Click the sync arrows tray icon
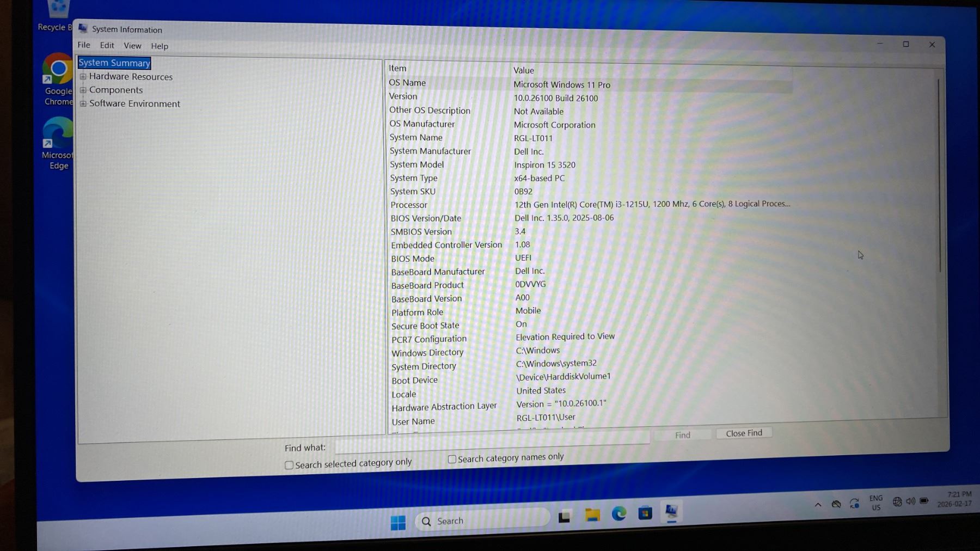Image resolution: width=980 pixels, height=551 pixels. tap(854, 503)
